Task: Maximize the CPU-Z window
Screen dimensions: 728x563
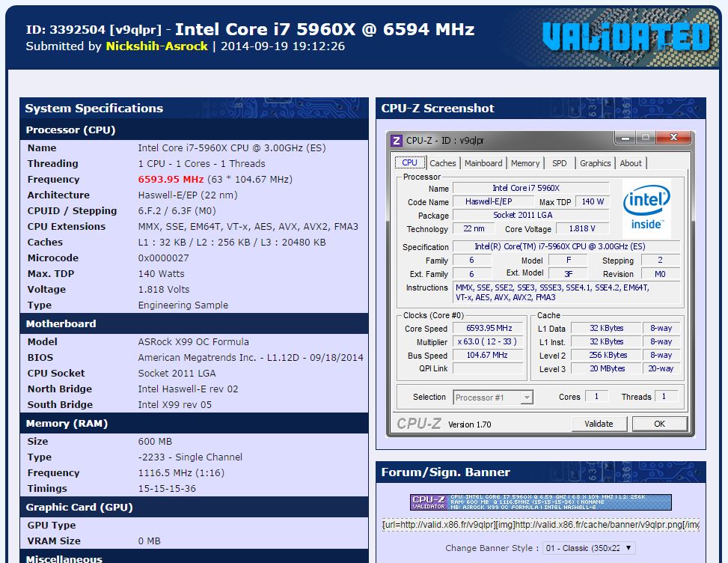Action: tap(645, 138)
